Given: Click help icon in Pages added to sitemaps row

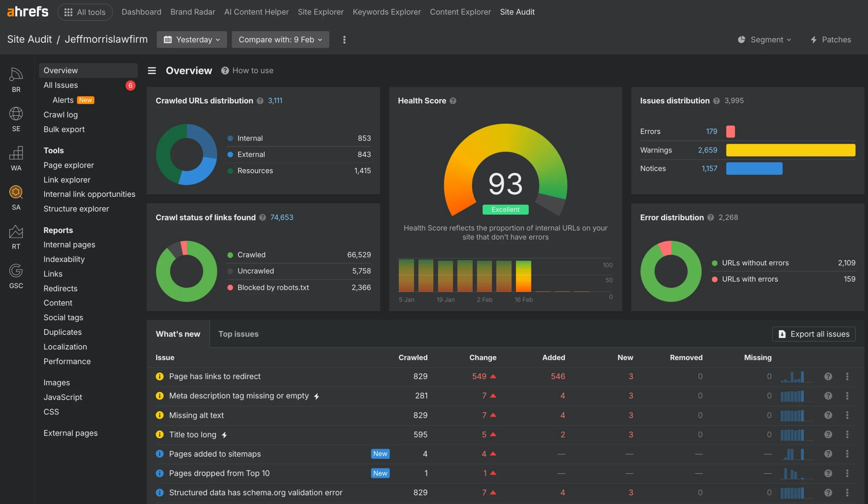Looking at the screenshot, I should pyautogui.click(x=828, y=454).
